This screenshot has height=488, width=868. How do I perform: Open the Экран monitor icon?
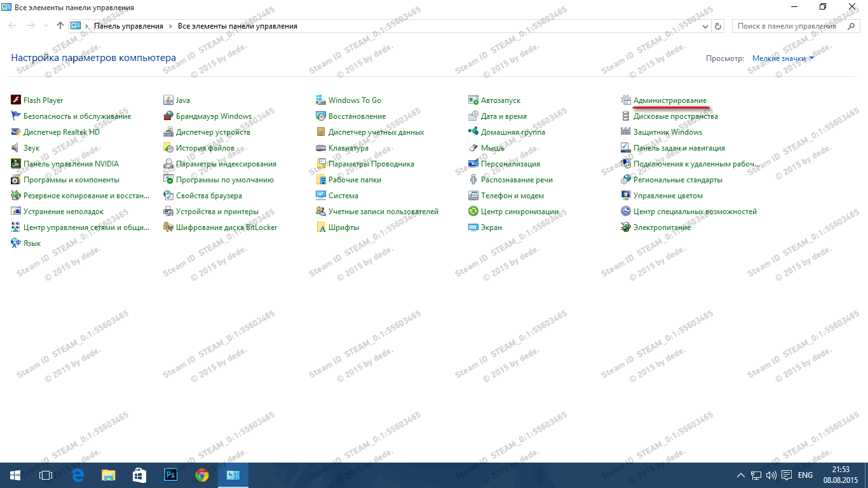473,227
